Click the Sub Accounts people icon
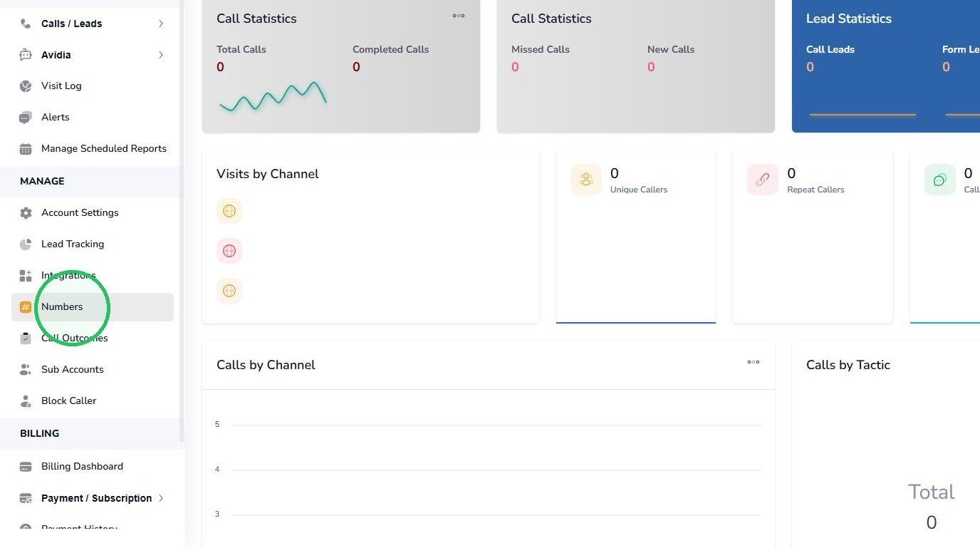The height and width of the screenshot is (548, 980). (26, 370)
